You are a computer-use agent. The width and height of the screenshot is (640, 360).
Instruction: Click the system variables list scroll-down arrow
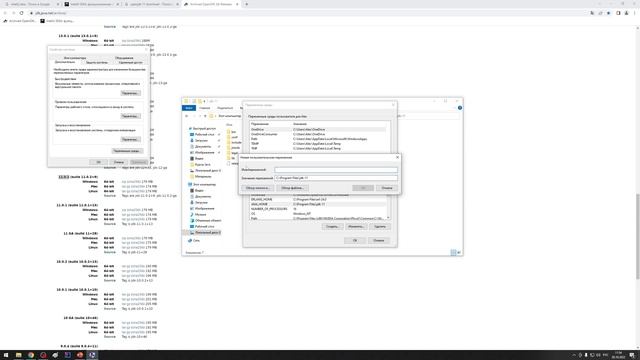point(388,218)
